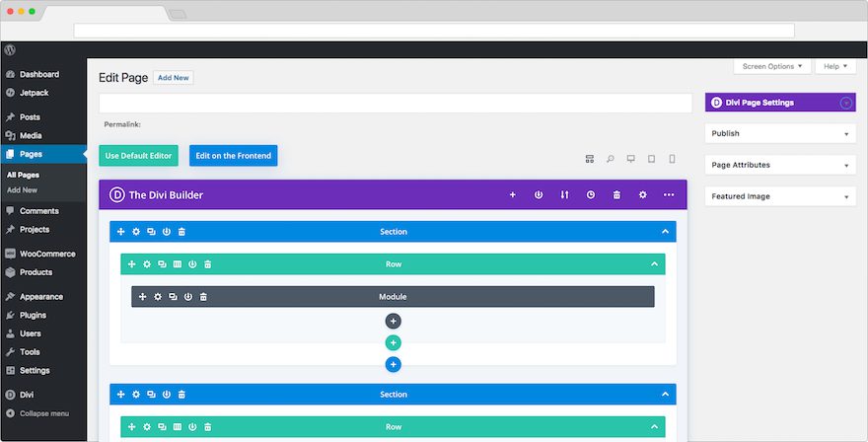Image resolution: width=868 pixels, height=442 pixels.
Task: Add a new section with blue plus button
Action: click(393, 364)
